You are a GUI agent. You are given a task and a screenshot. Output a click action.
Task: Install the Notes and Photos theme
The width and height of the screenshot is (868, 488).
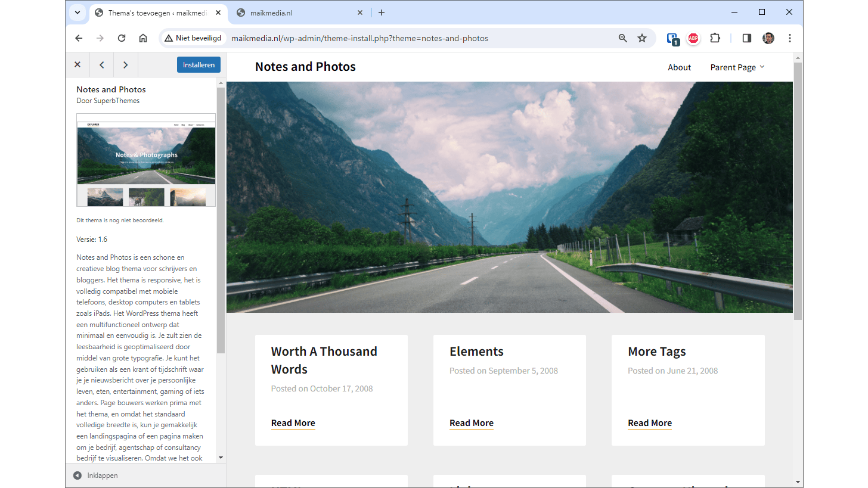click(199, 65)
